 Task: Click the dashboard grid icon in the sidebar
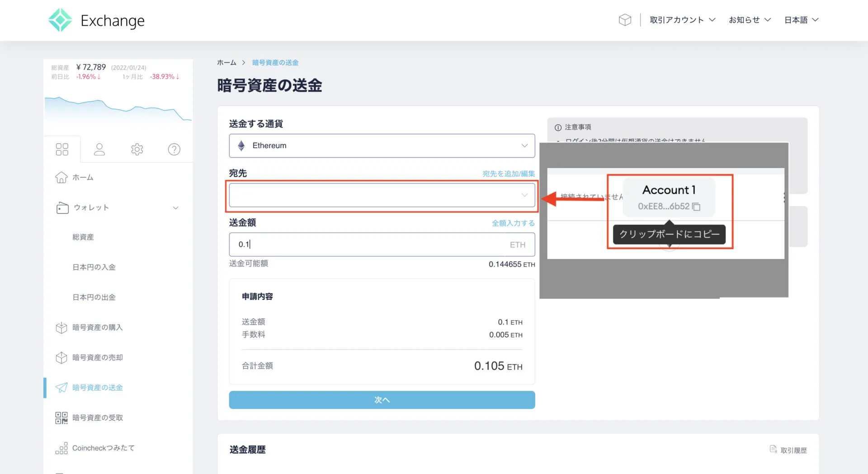tap(62, 149)
